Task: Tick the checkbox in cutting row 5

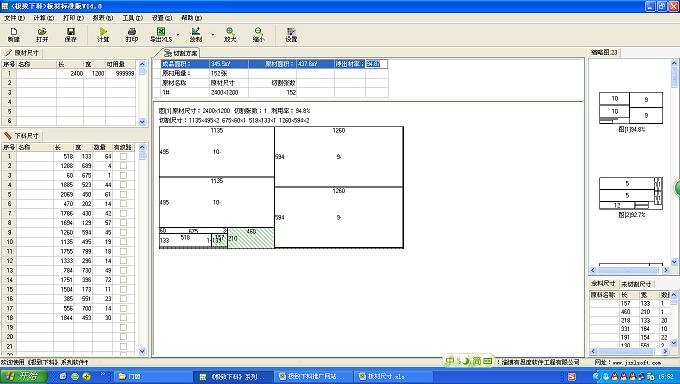Action: (124, 194)
